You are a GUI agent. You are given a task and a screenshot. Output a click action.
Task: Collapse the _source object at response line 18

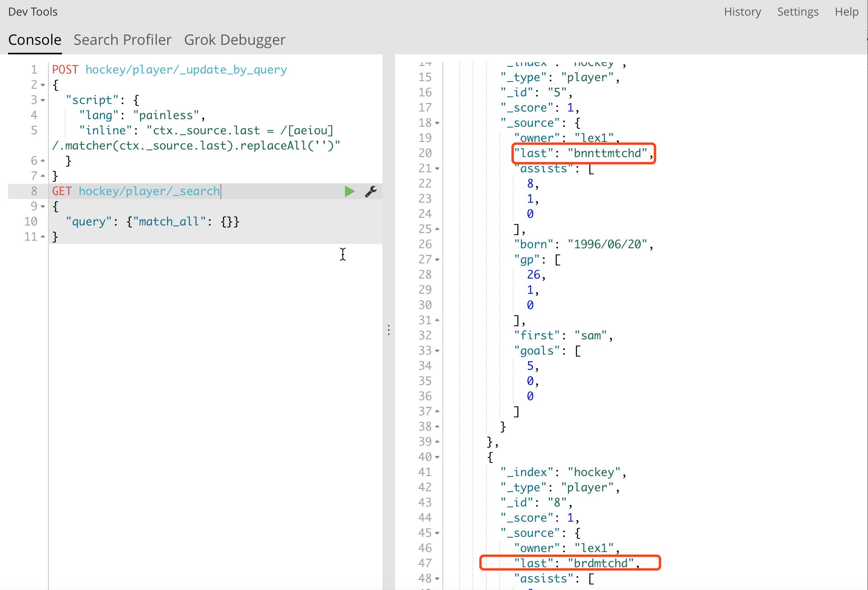(x=437, y=123)
